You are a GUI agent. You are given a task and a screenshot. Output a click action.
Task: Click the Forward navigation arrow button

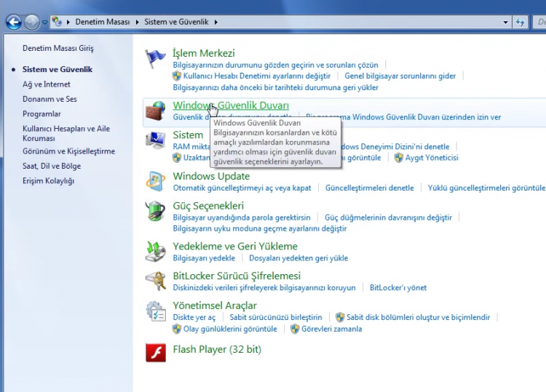[32, 23]
